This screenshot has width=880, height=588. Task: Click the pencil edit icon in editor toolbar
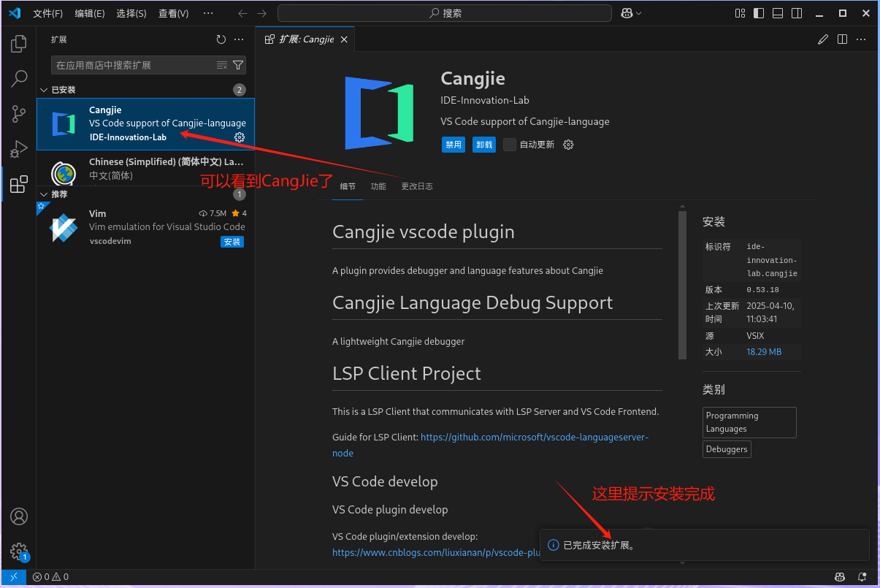[823, 39]
